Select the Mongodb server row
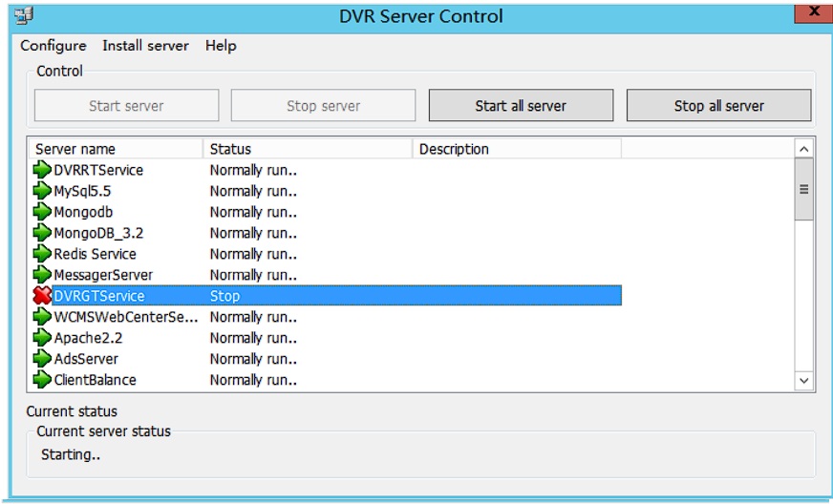Screen dimensions: 833x504 (327, 212)
